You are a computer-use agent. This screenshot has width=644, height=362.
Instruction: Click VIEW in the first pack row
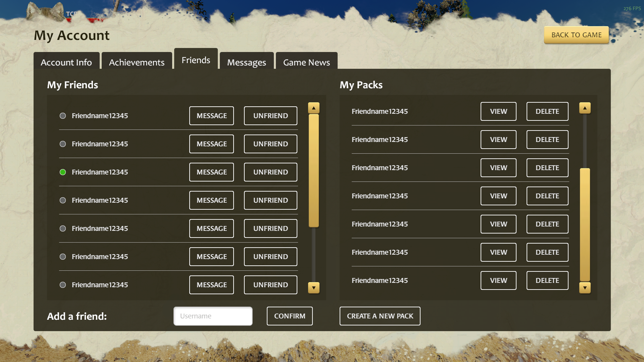[x=498, y=111]
